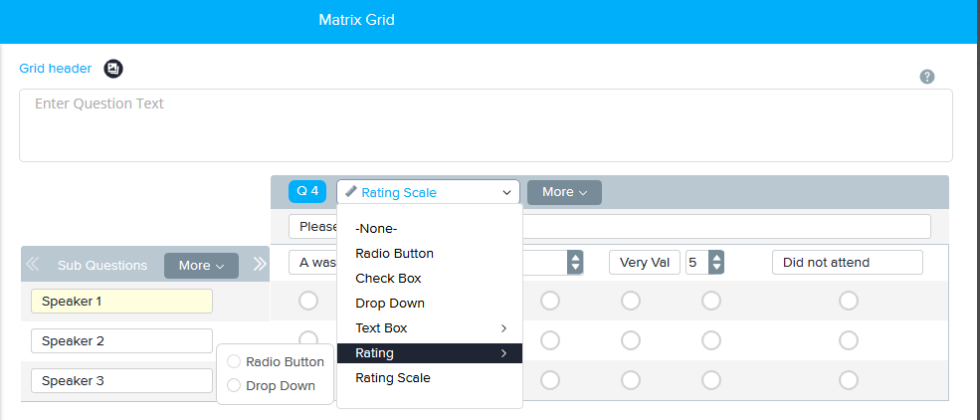Viewport: 980px width, 420px height.
Task: Click the right double-arrow beside Sub Questions
Action: coord(260,265)
